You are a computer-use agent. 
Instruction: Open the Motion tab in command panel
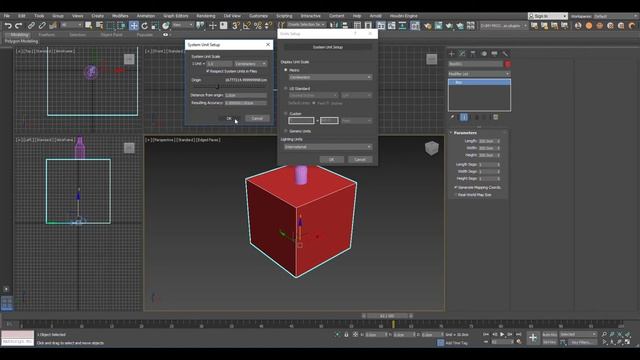click(x=484, y=53)
